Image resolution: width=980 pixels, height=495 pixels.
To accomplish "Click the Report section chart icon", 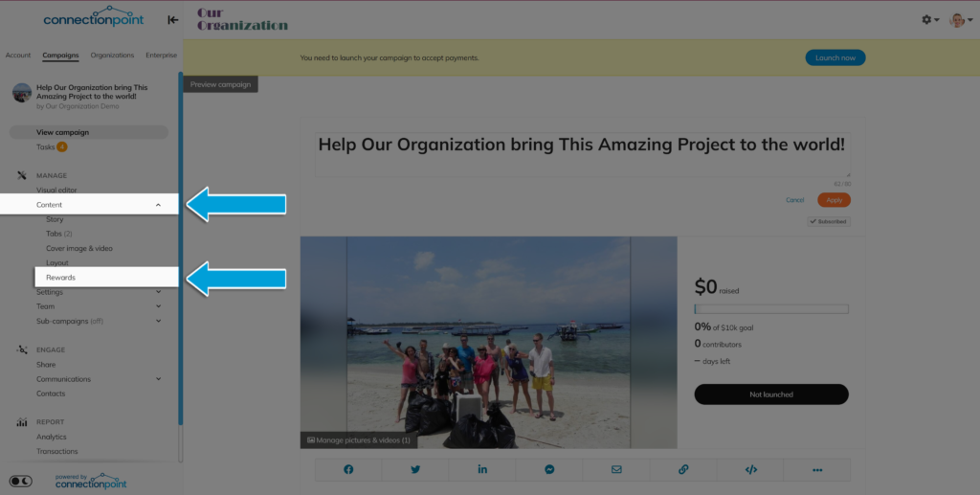I will [22, 422].
